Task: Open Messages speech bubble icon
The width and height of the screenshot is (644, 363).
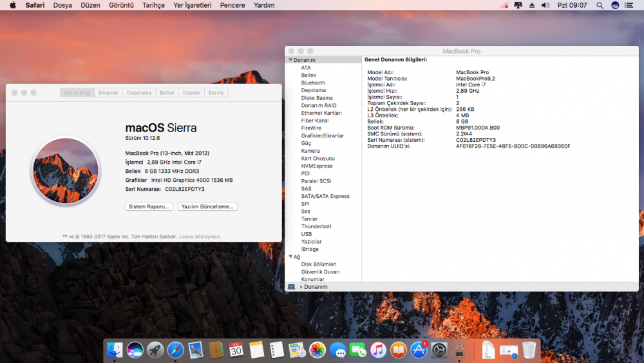Action: (337, 350)
